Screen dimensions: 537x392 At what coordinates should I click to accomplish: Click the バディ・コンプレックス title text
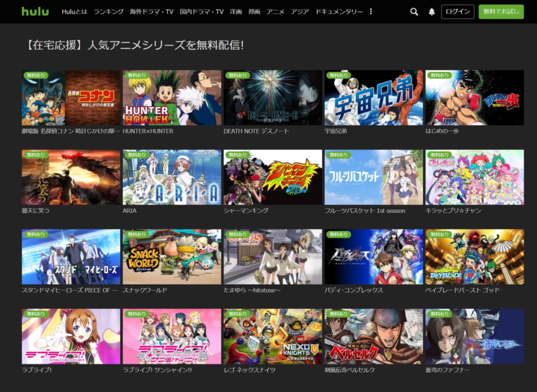pos(354,291)
